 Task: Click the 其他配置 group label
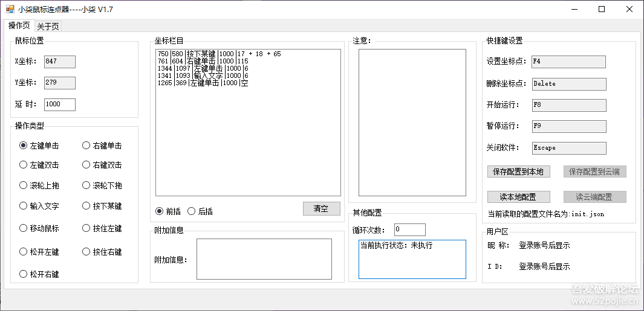pyautogui.click(x=367, y=213)
